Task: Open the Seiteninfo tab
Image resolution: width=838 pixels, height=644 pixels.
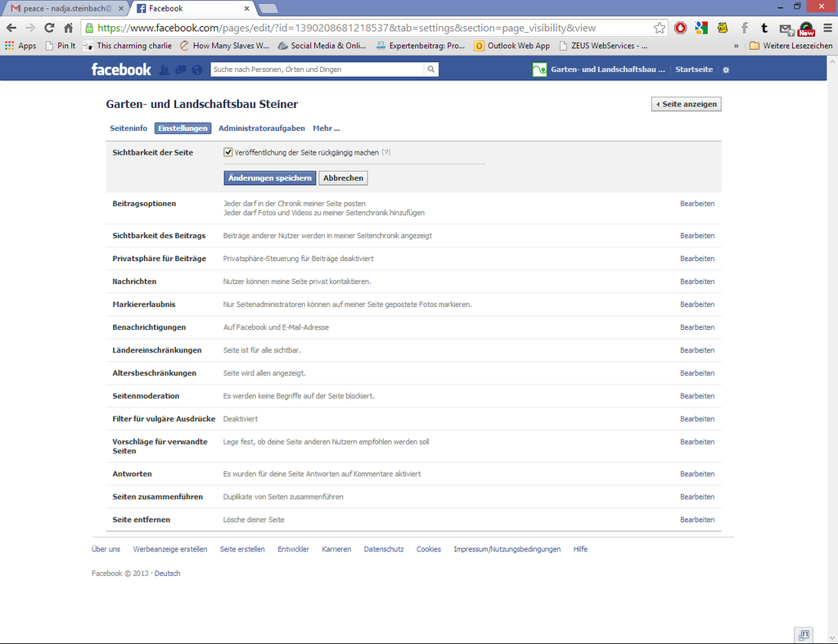Action: (x=128, y=128)
